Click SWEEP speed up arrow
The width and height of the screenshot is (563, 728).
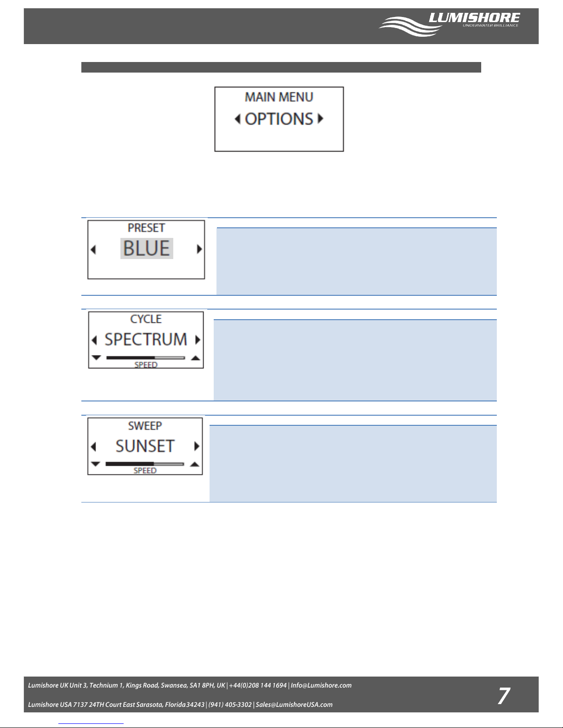(195, 464)
